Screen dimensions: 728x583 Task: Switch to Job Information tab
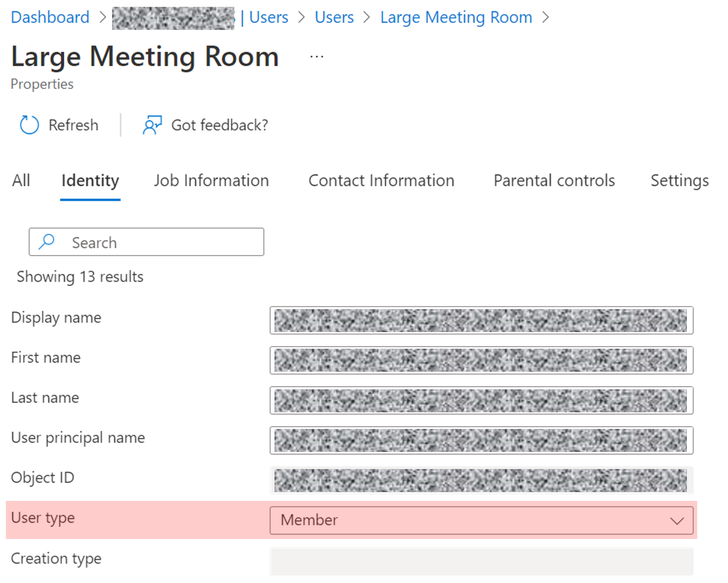211,180
